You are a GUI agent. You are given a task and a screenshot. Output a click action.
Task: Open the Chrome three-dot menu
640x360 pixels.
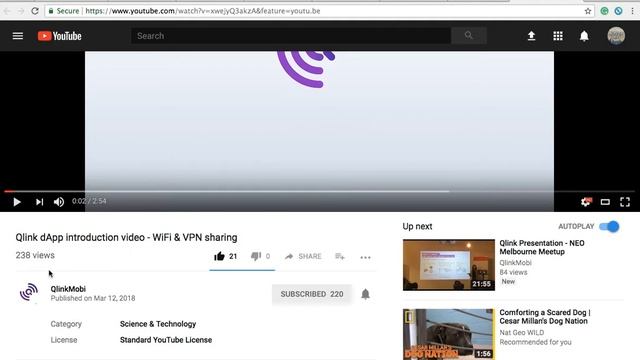click(632, 11)
